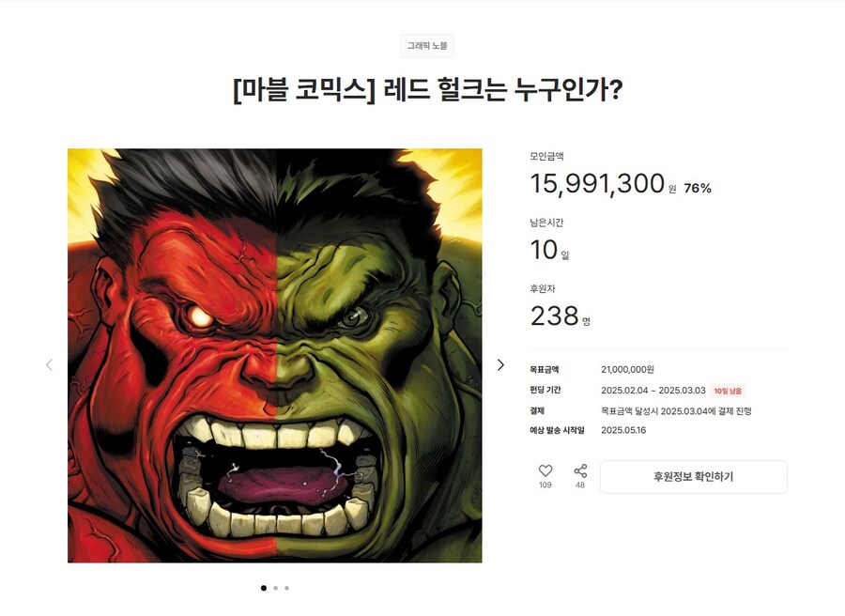This screenshot has width=845, height=616.
Task: Click the share count 48
Action: pos(580,485)
